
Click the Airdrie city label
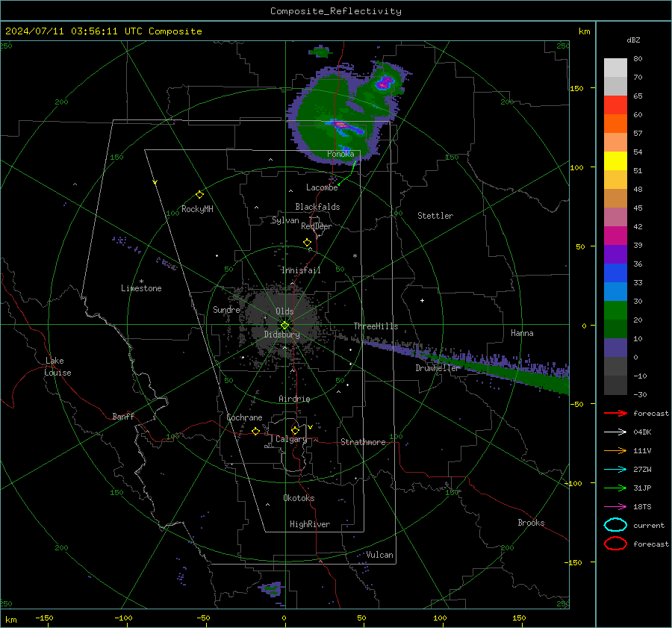coord(294,399)
